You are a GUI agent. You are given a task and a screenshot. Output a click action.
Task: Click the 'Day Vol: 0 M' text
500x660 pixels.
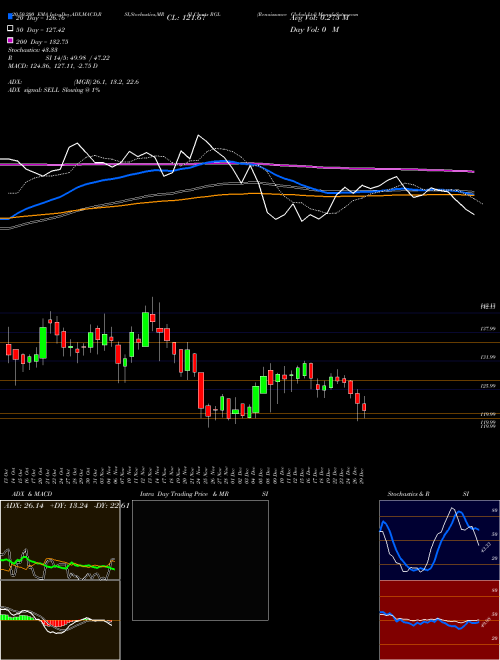pyautogui.click(x=314, y=29)
